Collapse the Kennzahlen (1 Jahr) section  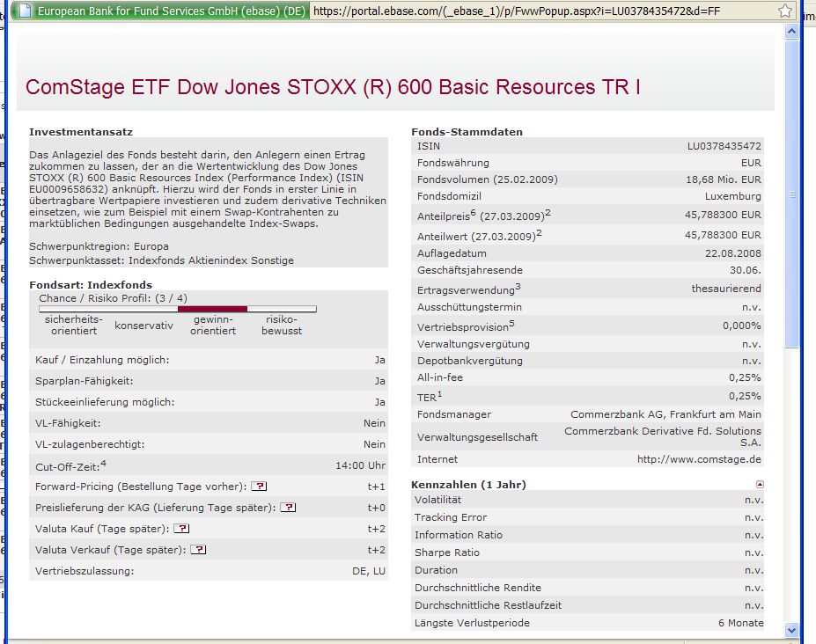760,484
